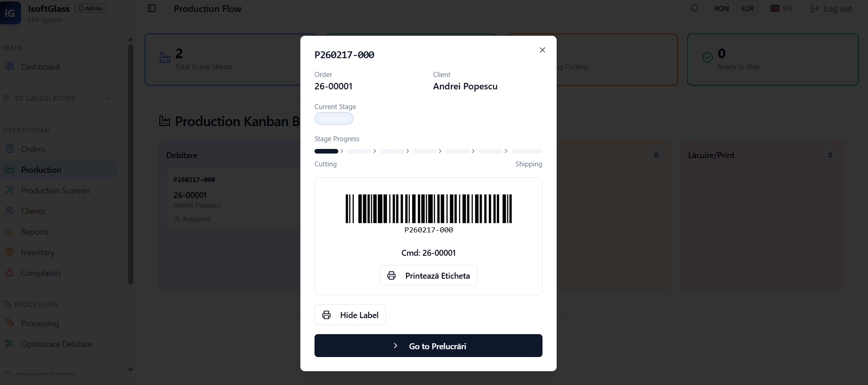Image resolution: width=868 pixels, height=385 pixels.
Task: Open Clients menu item
Action: (x=33, y=211)
